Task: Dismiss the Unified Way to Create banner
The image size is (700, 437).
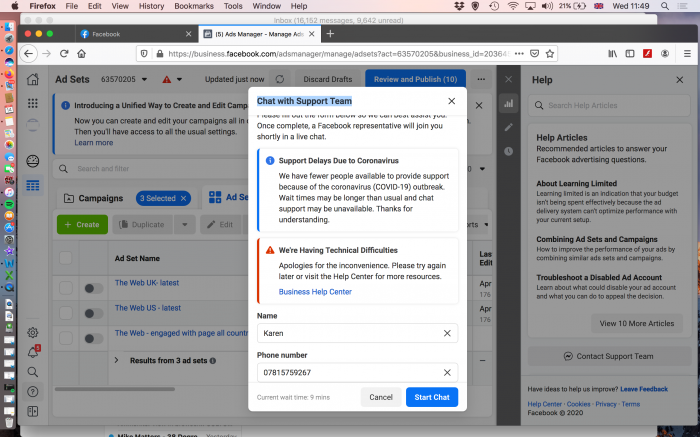Action: pyautogui.click(x=479, y=106)
